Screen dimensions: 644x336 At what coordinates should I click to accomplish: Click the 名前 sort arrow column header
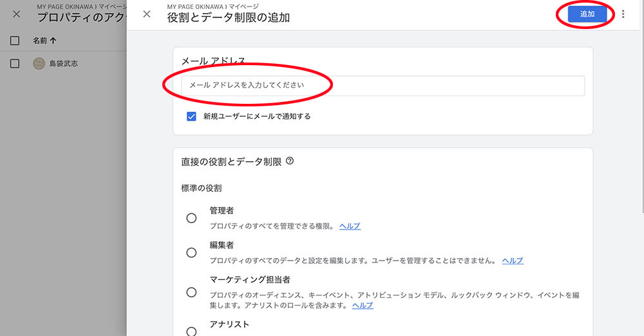44,41
